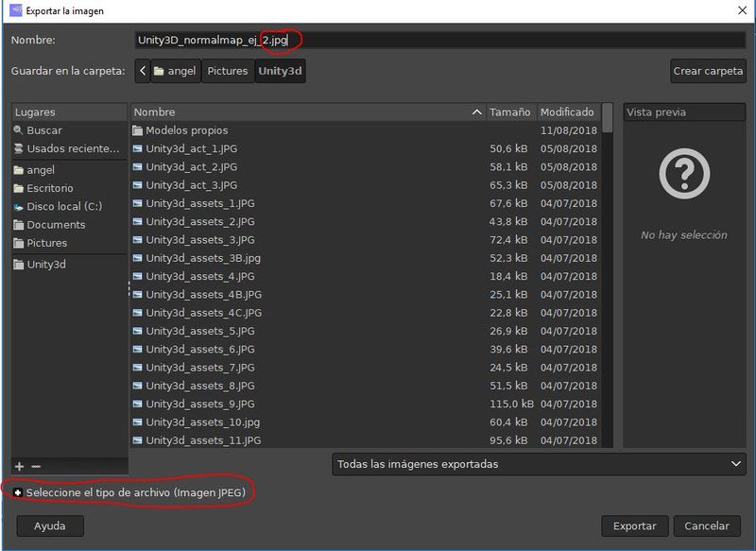Image resolution: width=756 pixels, height=551 pixels.
Task: Click the image icon beside Unity3d_act_1.JPG
Action: pyautogui.click(x=138, y=148)
